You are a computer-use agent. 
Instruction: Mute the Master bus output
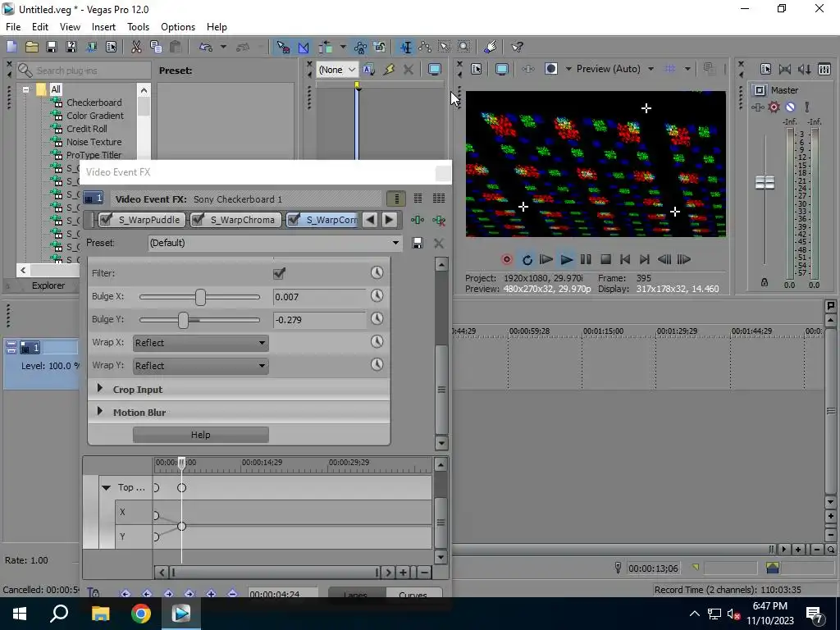pyautogui.click(x=790, y=107)
